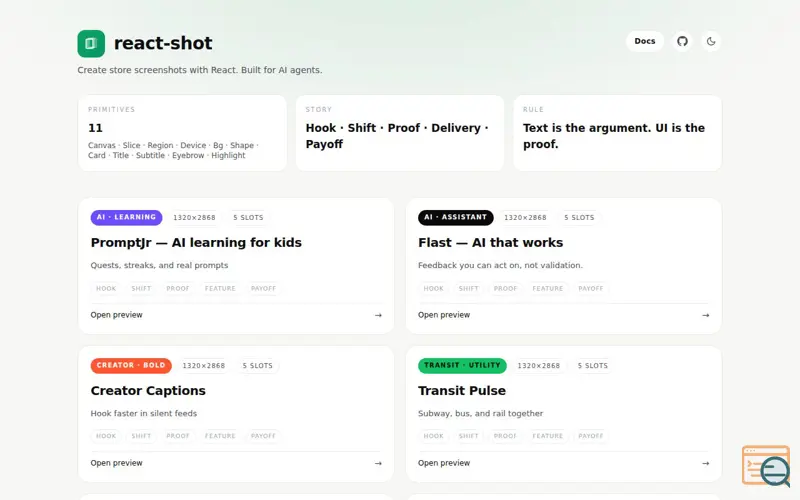
Task: Click the PromptJr — AI learning for kids heading
Action: 196,242
